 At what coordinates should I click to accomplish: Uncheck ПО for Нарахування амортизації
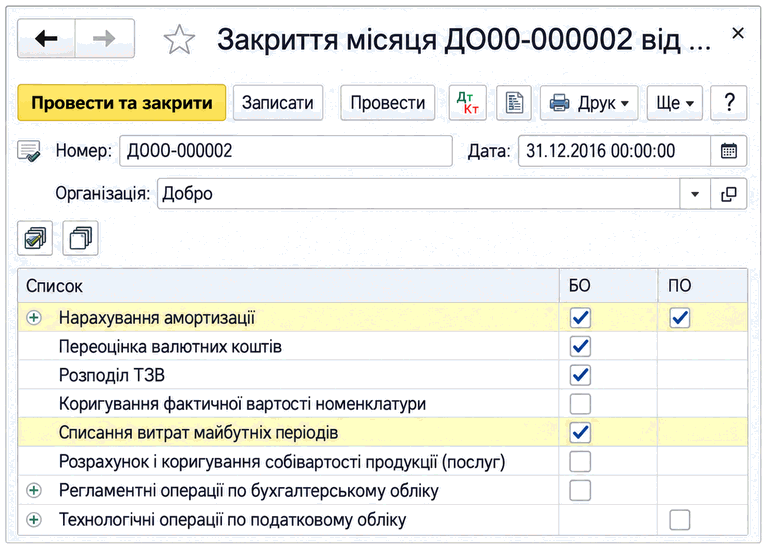point(679,318)
